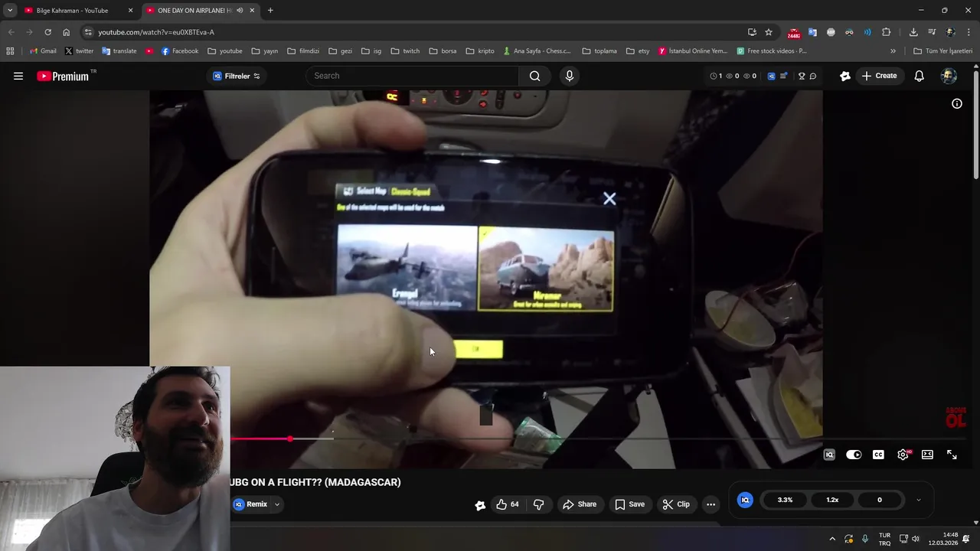Viewport: 980px width, 551px height.
Task: Click the blue vidIQ badge in the stats bar
Action: coord(745,500)
